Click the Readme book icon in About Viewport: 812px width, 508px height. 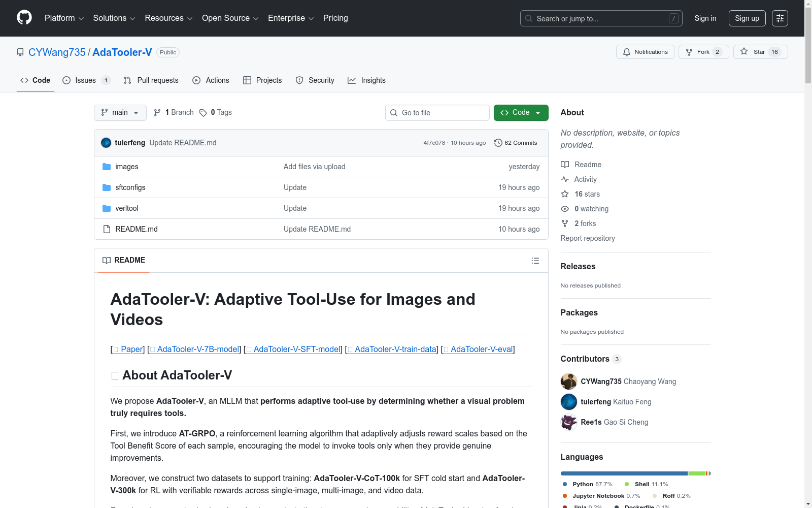tap(565, 165)
